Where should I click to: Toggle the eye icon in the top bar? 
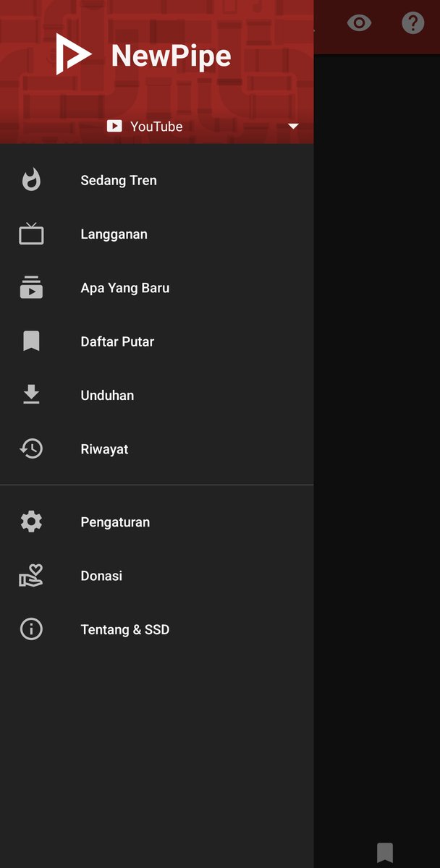pos(359,23)
